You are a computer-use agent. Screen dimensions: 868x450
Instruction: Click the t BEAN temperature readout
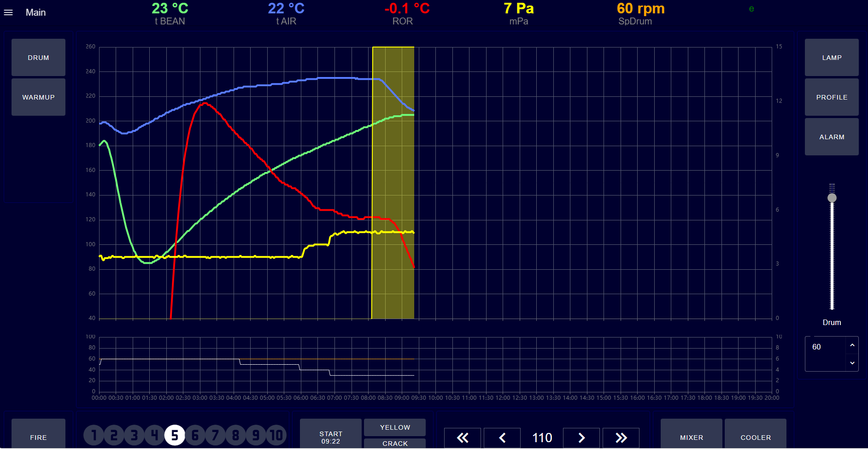click(170, 14)
